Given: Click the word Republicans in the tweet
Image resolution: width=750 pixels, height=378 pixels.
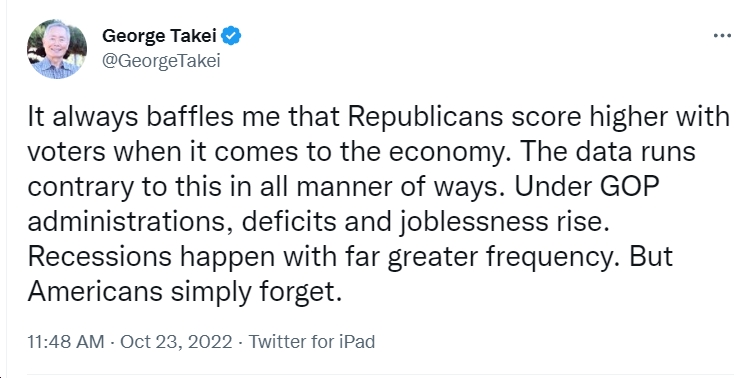Looking at the screenshot, I should [425, 117].
